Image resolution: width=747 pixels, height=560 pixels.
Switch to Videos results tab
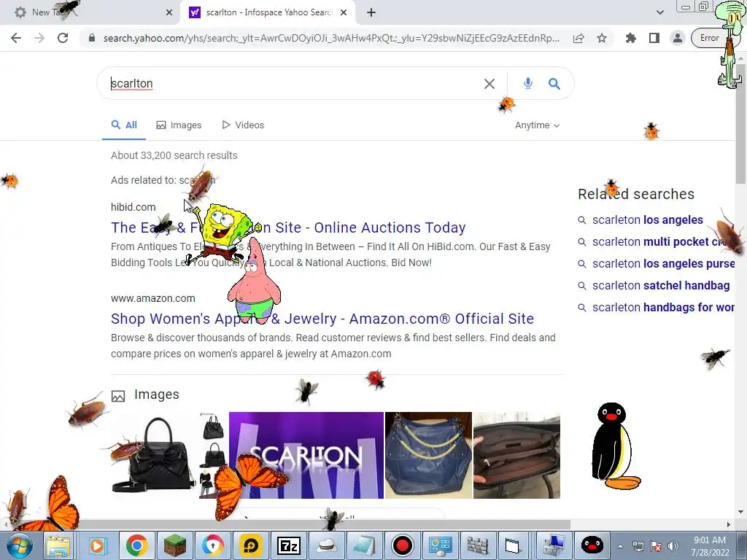(x=243, y=125)
